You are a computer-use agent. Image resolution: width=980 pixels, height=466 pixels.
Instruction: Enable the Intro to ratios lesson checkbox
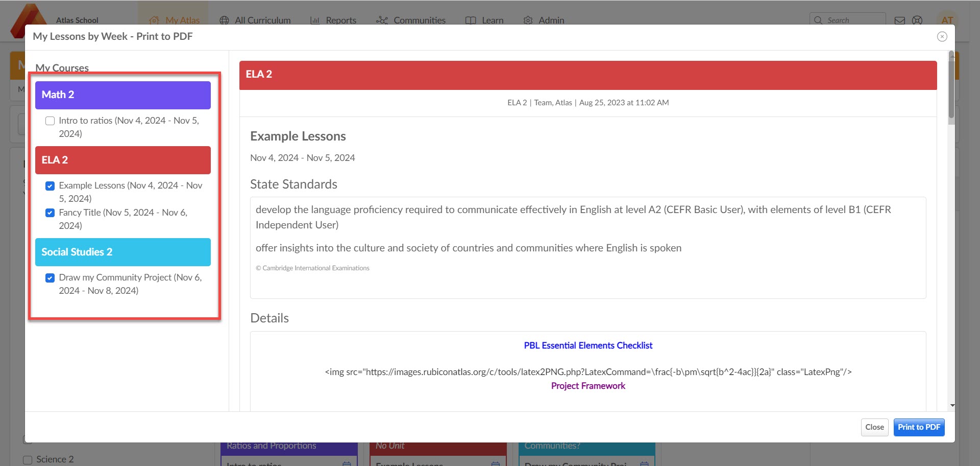click(x=50, y=121)
